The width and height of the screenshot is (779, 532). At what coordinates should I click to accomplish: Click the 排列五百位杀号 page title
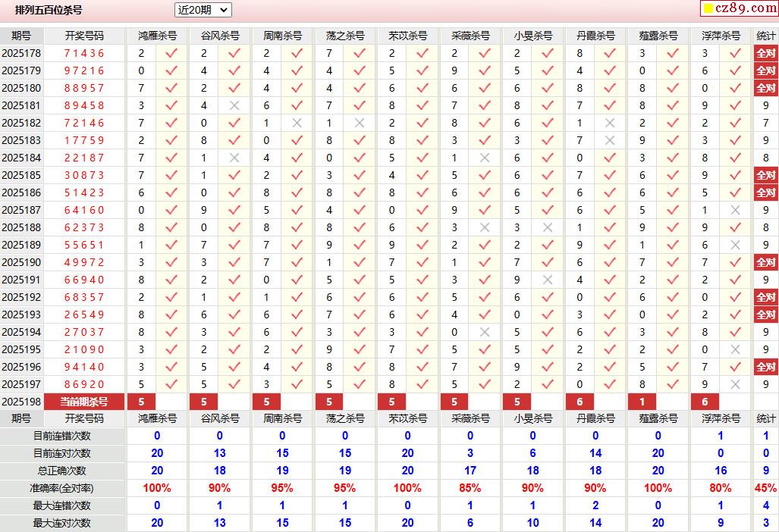[49, 10]
